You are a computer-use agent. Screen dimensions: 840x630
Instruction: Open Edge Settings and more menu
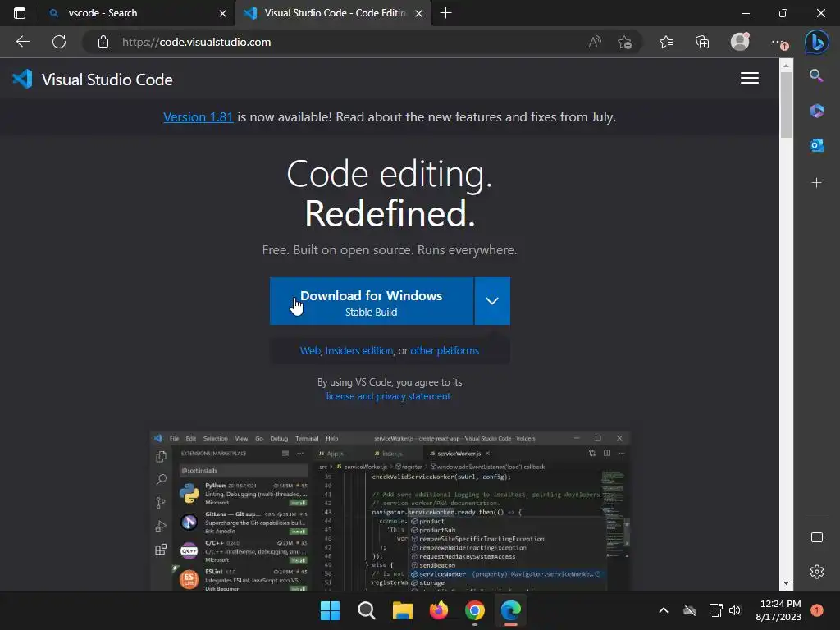(779, 43)
